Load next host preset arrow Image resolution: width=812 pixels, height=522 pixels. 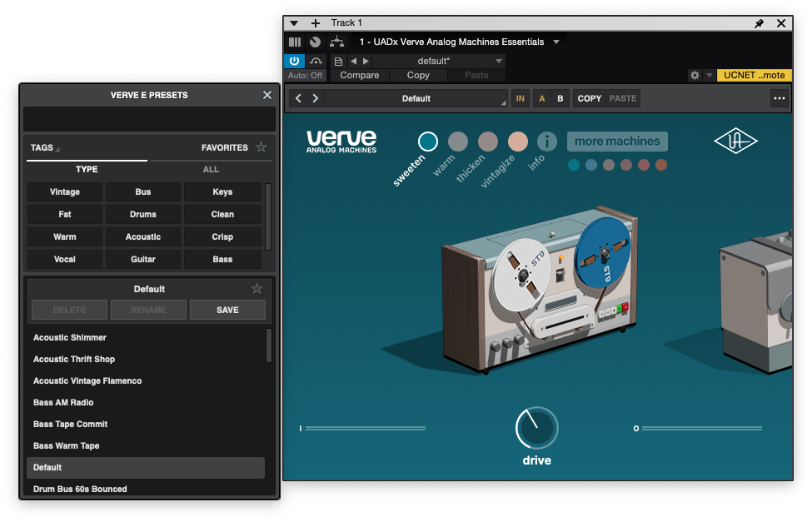point(366,61)
